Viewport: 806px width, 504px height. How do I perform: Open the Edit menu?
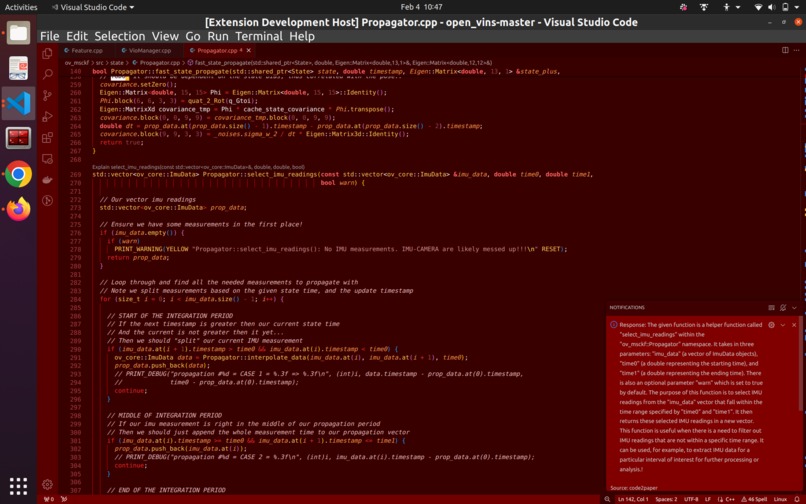click(77, 36)
